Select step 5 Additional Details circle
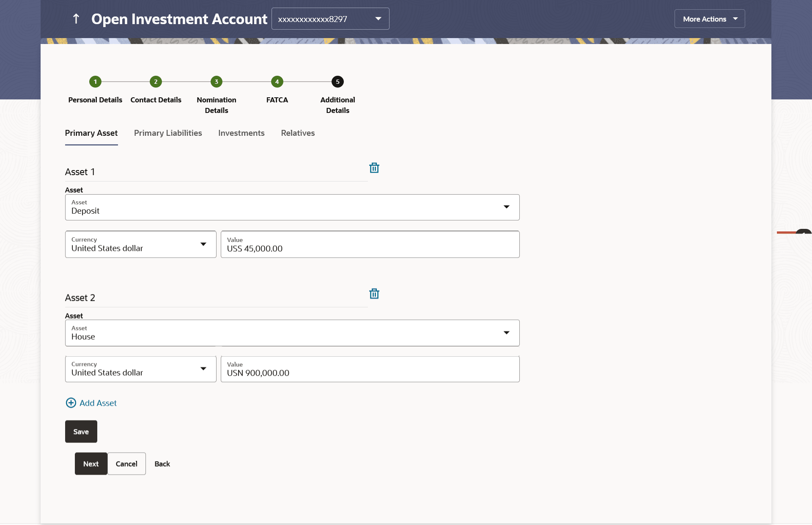This screenshot has height=525, width=812. pyautogui.click(x=337, y=82)
